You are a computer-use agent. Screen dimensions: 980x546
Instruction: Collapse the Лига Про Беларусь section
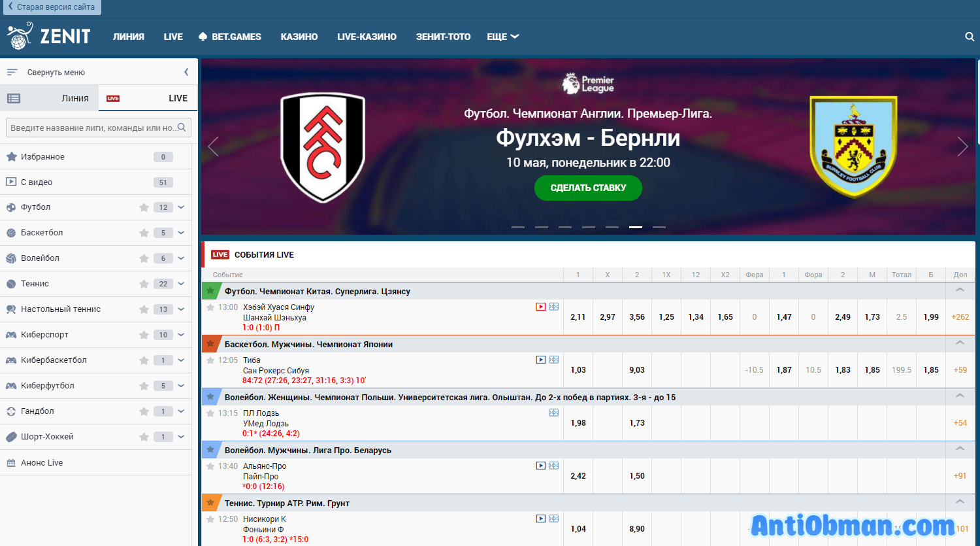[x=960, y=449]
